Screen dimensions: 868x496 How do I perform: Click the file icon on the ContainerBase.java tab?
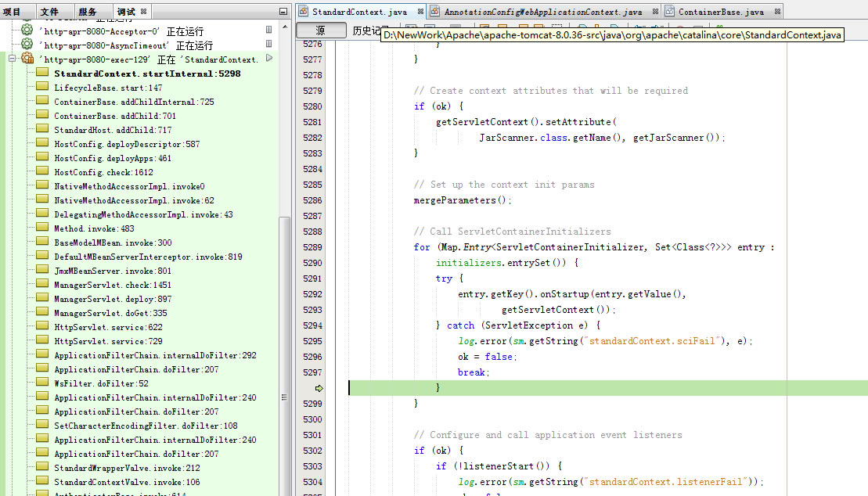tap(670, 11)
